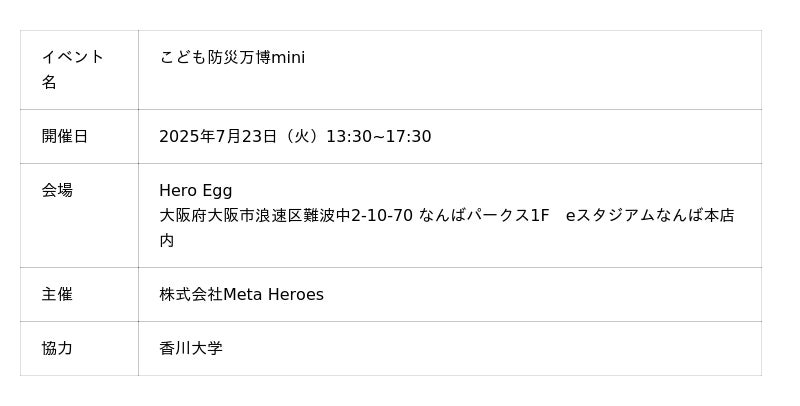
Task: Select the こども防災万博mini event name text
Action: pyautogui.click(x=232, y=57)
